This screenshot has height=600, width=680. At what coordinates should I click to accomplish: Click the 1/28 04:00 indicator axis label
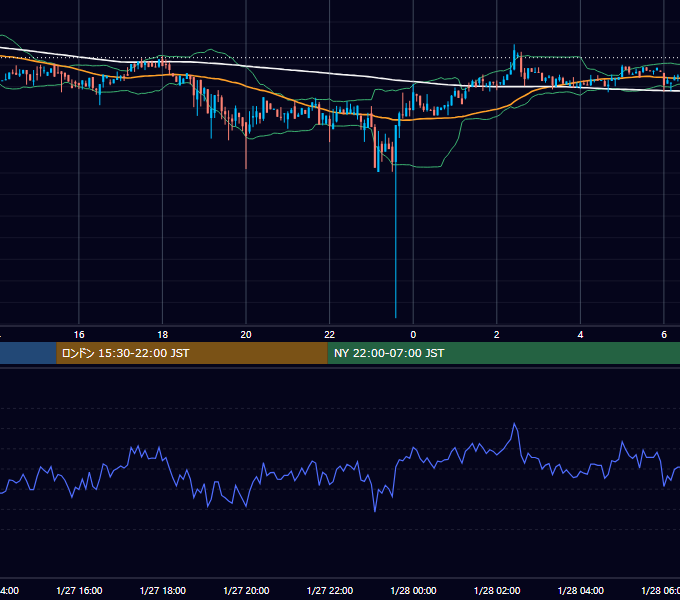coord(581,590)
